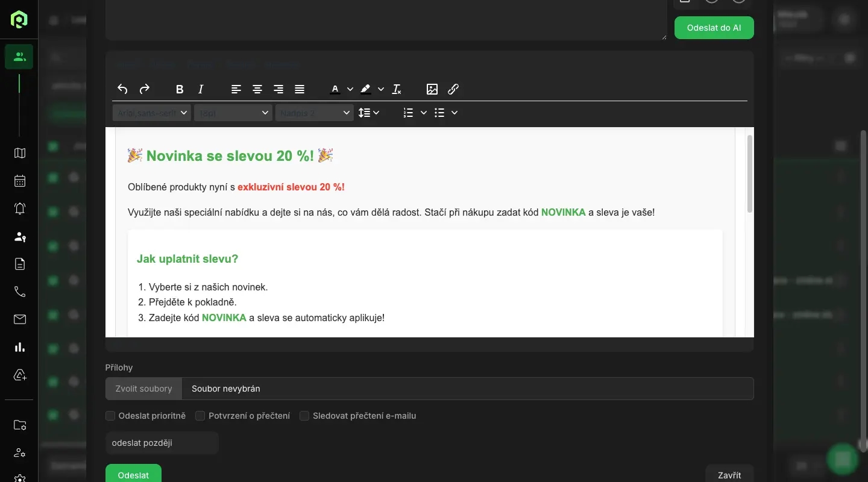This screenshot has width=868, height=482.
Task: Open the calendar in left sidebar
Action: click(x=20, y=181)
